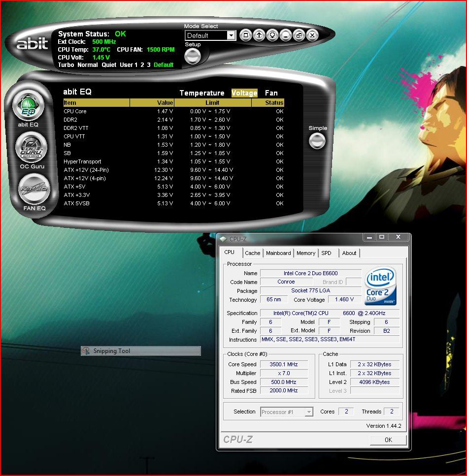Screen dimensions: 467x476
Task: Click the Status column header
Action: point(268,102)
